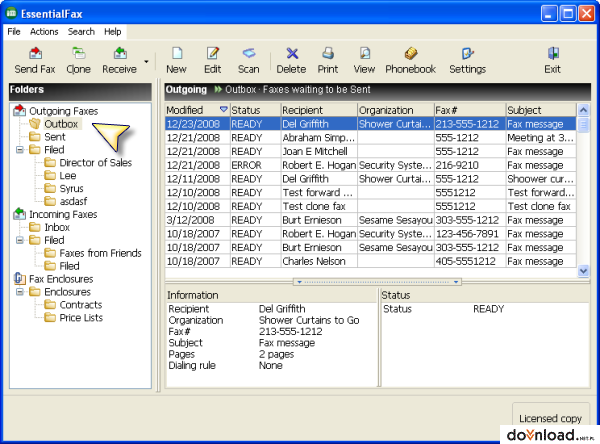Select the Joan E Mitchell fax row
The width and height of the screenshot is (600, 444).
coord(370,152)
